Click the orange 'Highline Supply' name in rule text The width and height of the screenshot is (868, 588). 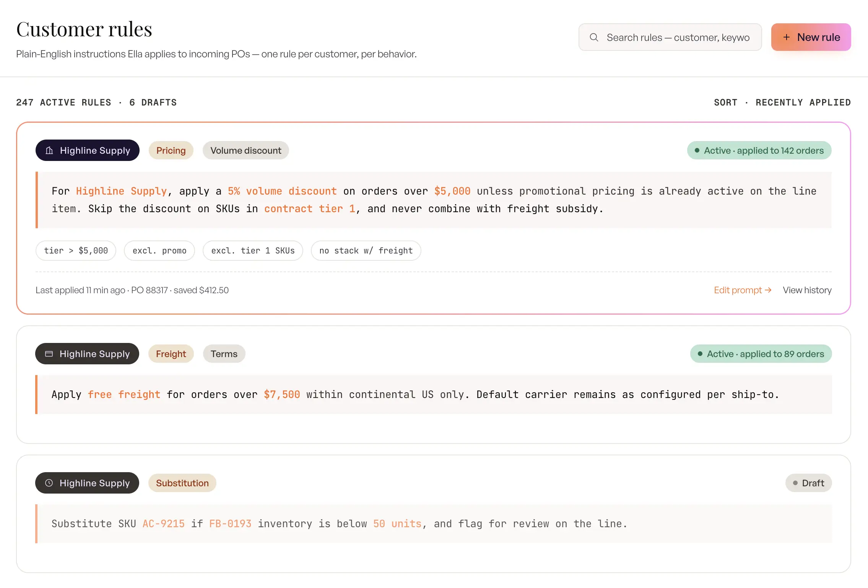[121, 191]
